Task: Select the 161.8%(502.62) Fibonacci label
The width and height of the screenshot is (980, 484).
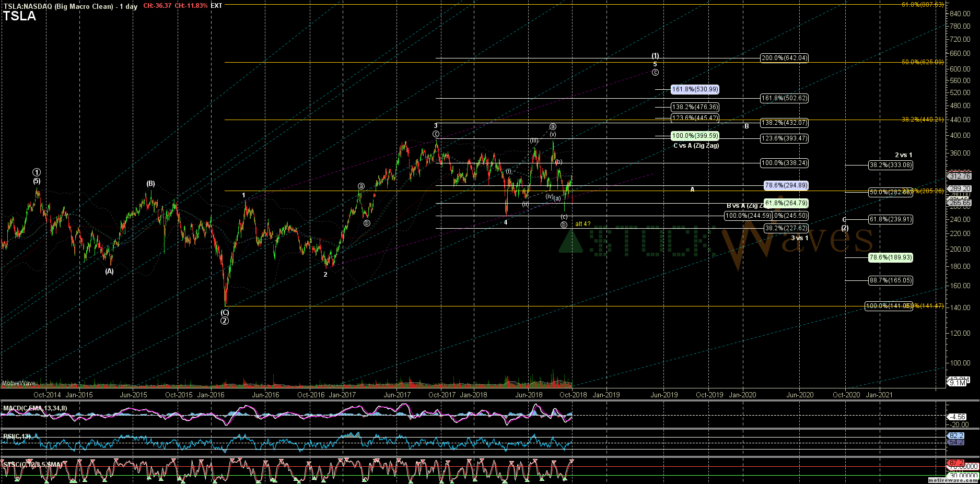Action: pos(784,98)
